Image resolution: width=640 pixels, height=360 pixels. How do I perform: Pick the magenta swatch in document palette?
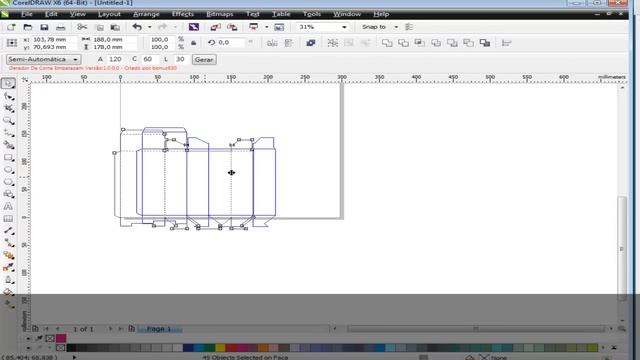tap(61, 338)
